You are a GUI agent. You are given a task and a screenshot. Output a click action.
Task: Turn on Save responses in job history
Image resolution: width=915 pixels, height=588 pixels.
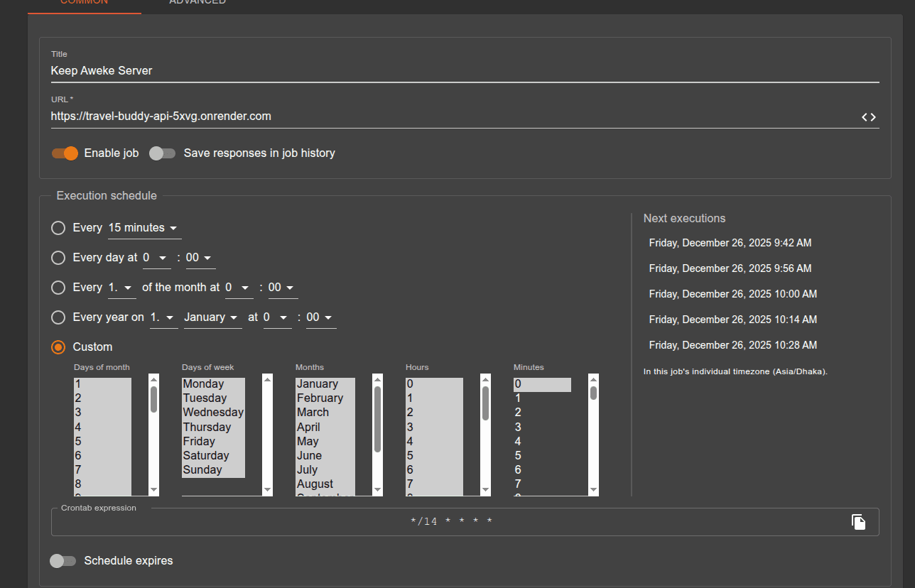[x=163, y=153]
